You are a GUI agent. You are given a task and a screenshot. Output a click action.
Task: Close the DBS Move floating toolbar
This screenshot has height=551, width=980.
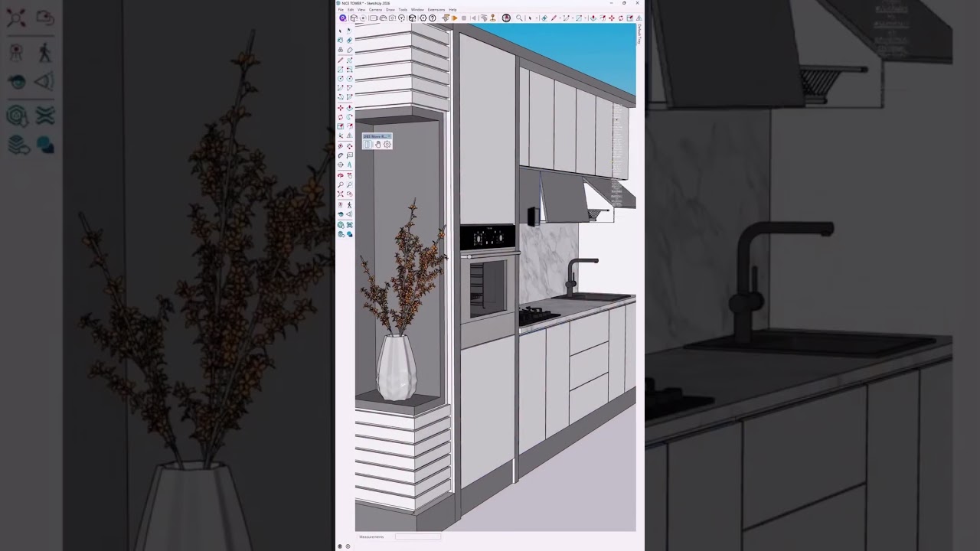(389, 136)
